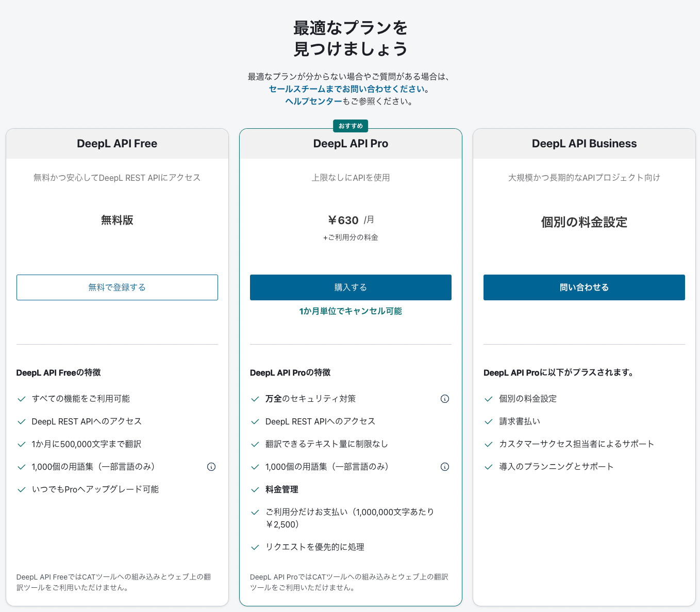Click いつでもProへアップグレード可能 feature text
The image size is (700, 612).
click(x=95, y=489)
